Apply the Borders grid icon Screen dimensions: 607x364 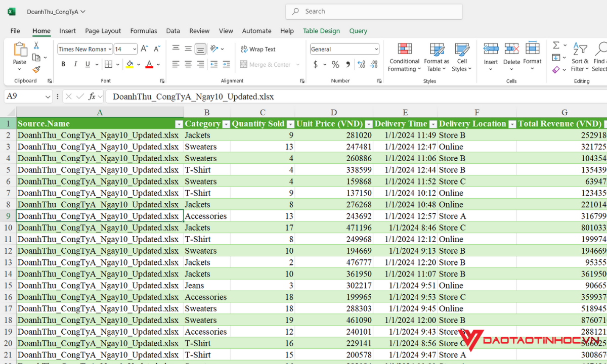pyautogui.click(x=108, y=64)
